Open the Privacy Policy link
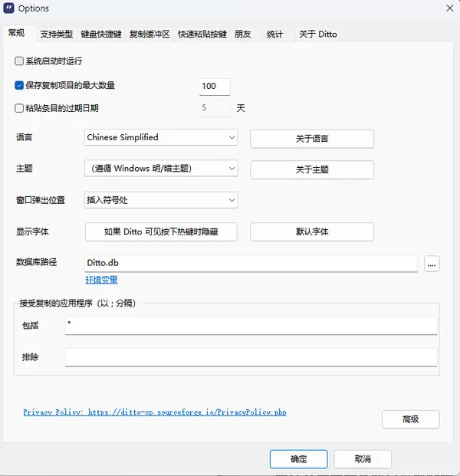Image resolution: width=460 pixels, height=476 pixels. tap(154, 412)
